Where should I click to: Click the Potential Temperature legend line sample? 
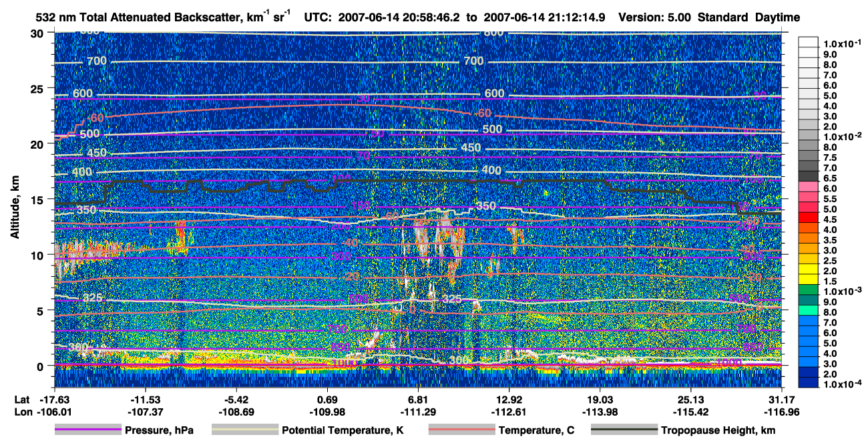(245, 430)
